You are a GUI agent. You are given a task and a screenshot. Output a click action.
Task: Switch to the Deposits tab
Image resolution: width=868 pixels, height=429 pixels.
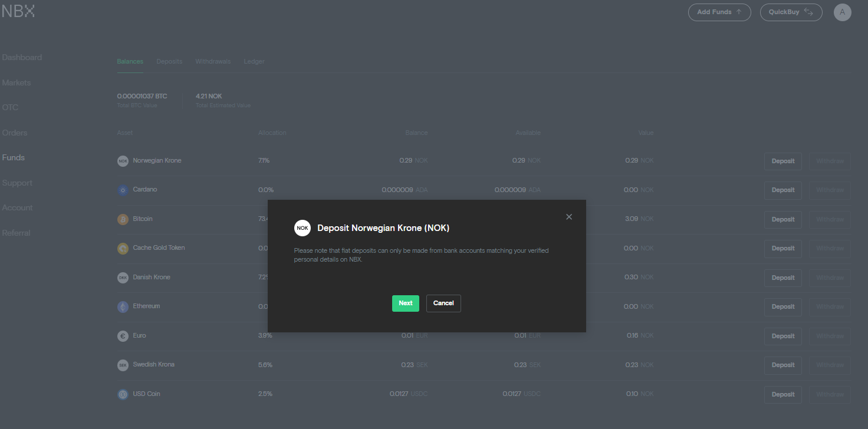tap(169, 61)
